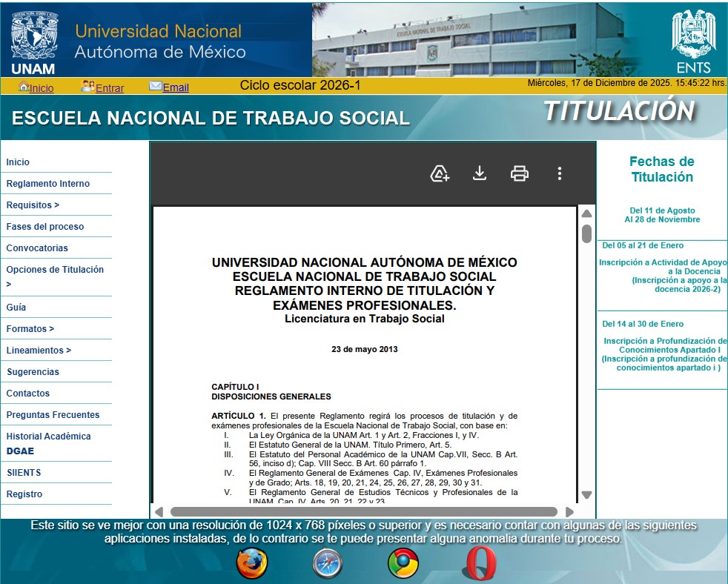Go to Inicio in the sidebar
This screenshot has width=728, height=584.
[18, 162]
